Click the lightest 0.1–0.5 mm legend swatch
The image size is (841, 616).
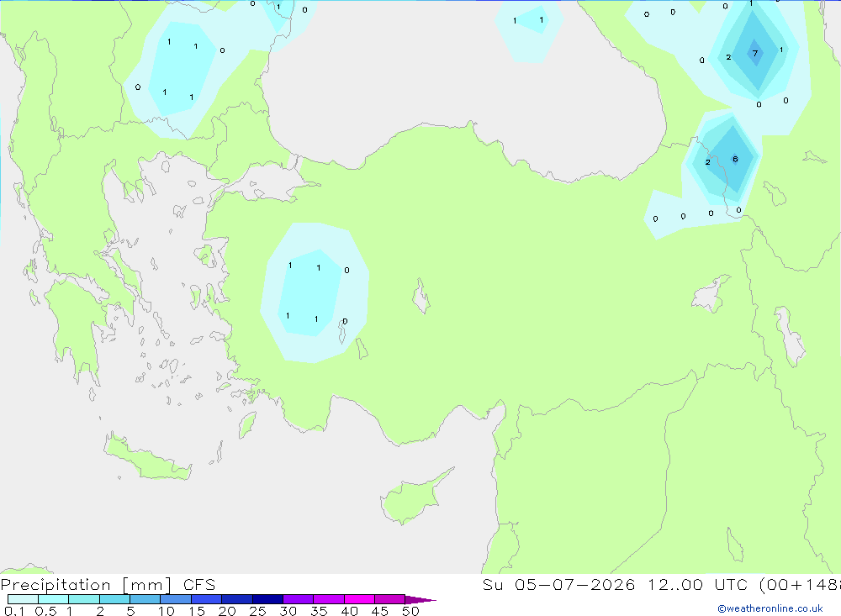[x=23, y=599]
